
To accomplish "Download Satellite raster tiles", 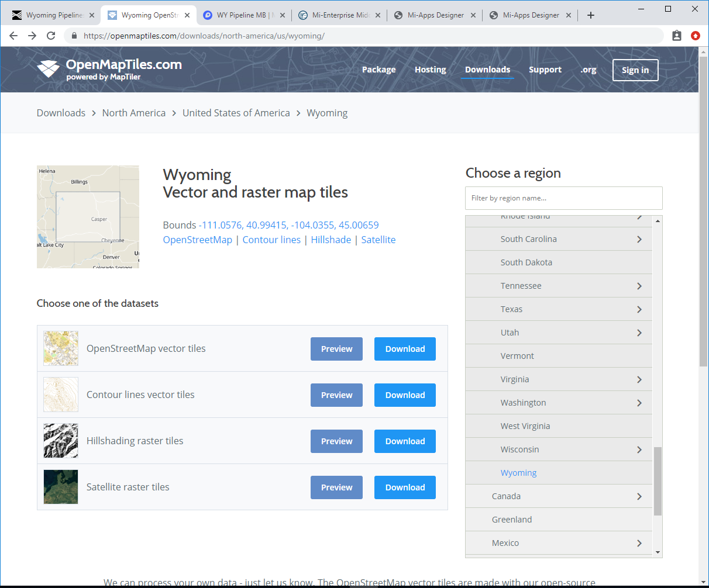I will (x=405, y=487).
